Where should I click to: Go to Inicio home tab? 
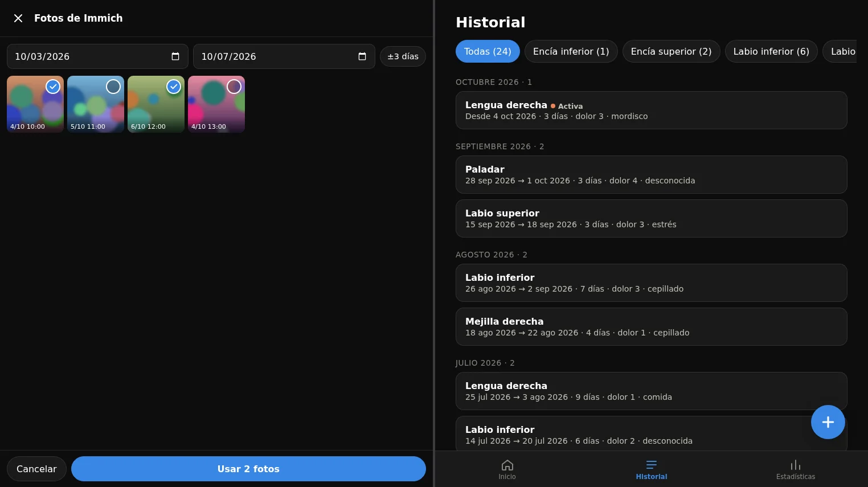pyautogui.click(x=507, y=469)
